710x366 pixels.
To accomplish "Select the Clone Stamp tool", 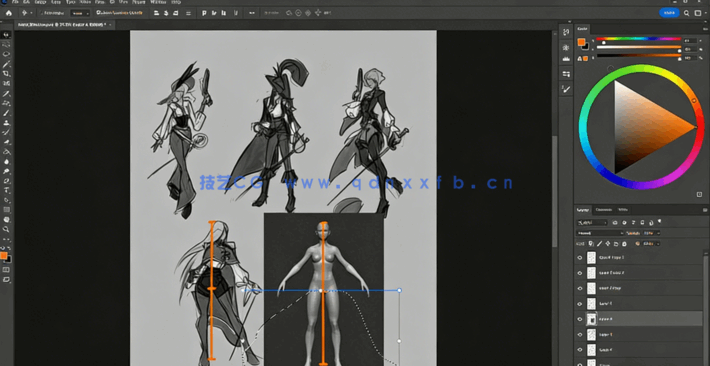I will (x=6, y=123).
